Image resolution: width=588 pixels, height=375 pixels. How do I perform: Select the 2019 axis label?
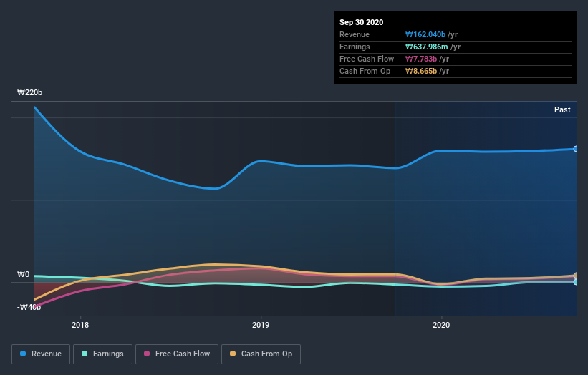pyautogui.click(x=261, y=325)
